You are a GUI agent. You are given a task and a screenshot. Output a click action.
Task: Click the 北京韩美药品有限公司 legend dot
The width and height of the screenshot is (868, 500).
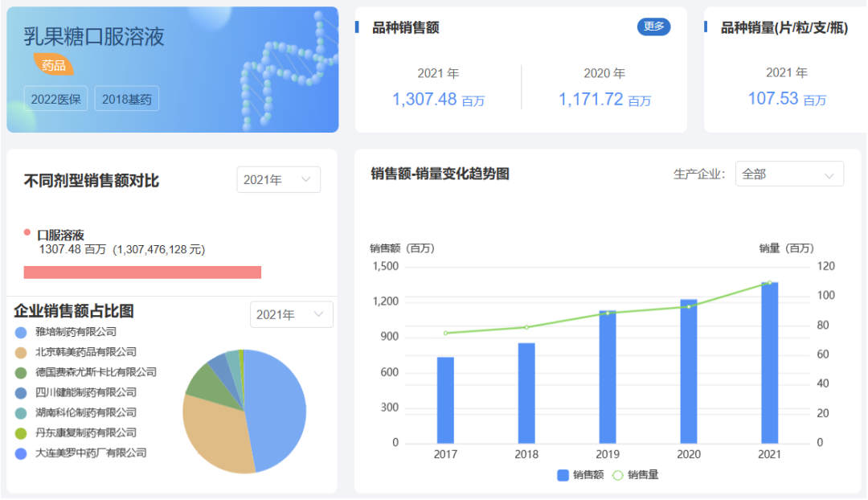click(20, 353)
